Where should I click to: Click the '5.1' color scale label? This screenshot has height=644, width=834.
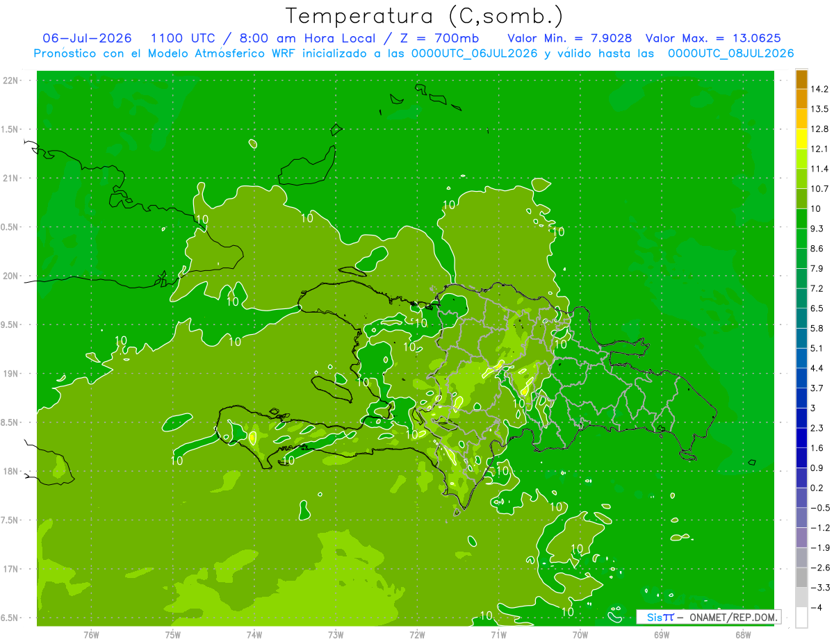(x=817, y=349)
